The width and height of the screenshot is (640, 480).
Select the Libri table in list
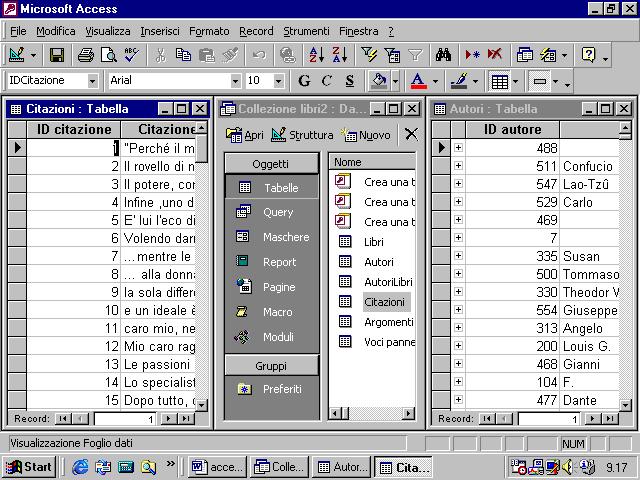pyautogui.click(x=373, y=242)
